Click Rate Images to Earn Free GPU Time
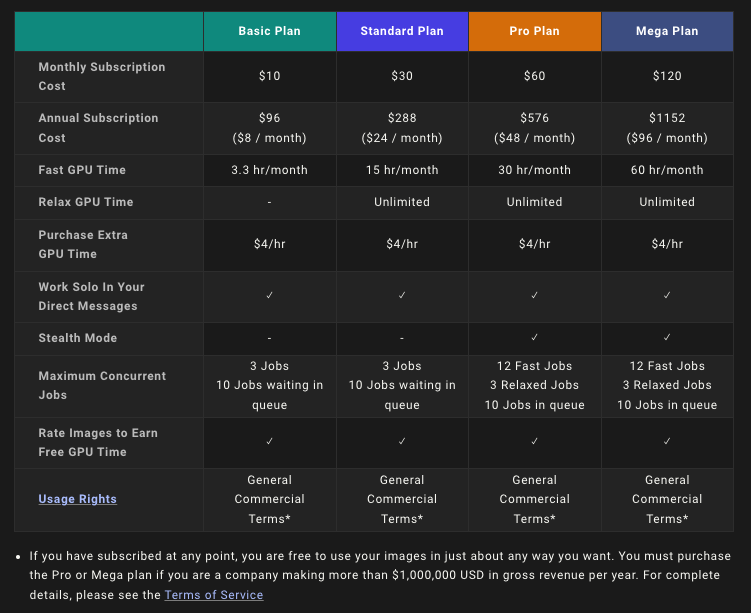Image resolution: width=751 pixels, height=613 pixels. (x=98, y=443)
